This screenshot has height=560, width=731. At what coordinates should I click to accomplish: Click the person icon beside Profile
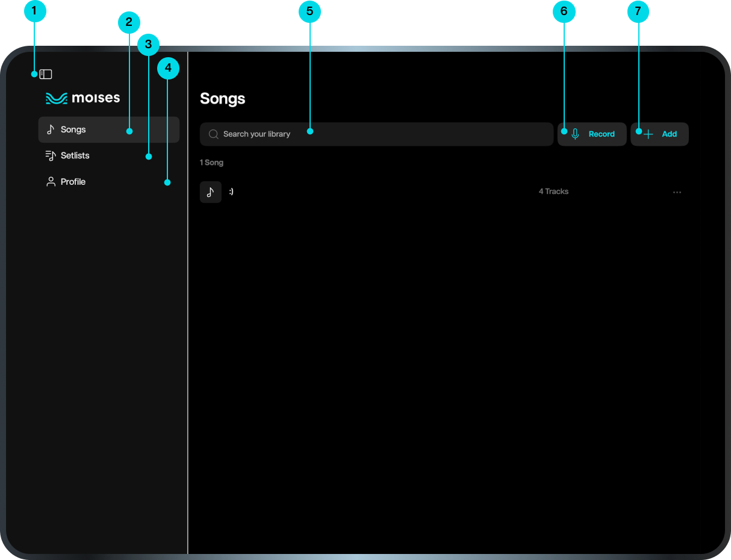pyautogui.click(x=51, y=182)
